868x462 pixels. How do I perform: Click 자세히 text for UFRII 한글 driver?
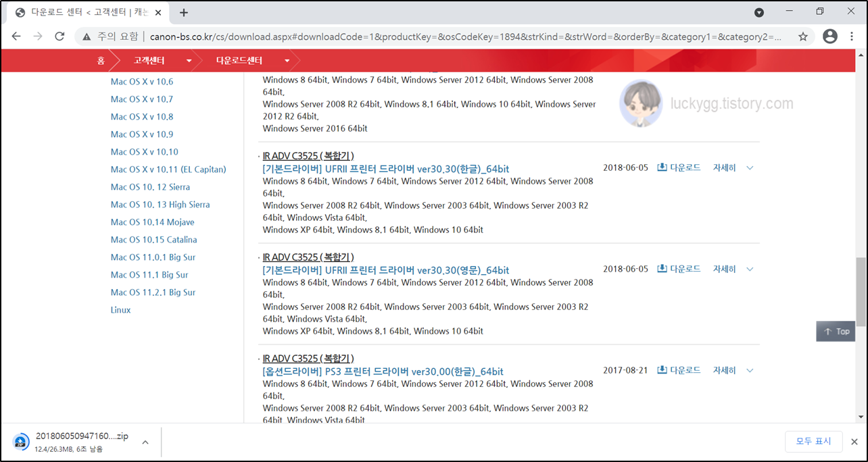click(725, 168)
